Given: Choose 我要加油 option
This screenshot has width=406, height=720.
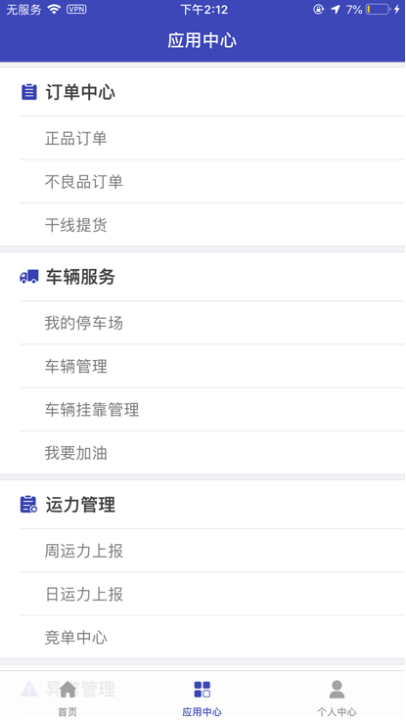Looking at the screenshot, I should coord(212,453).
